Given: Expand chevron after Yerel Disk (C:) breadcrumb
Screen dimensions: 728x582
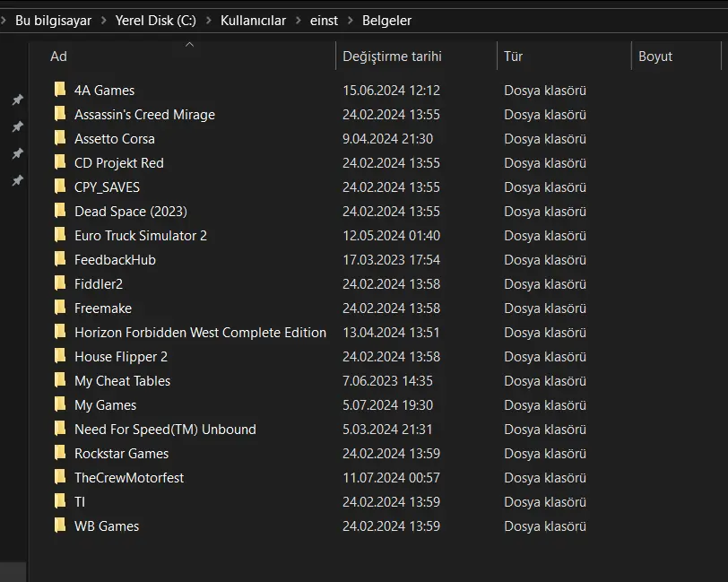Looking at the screenshot, I should (209, 21).
